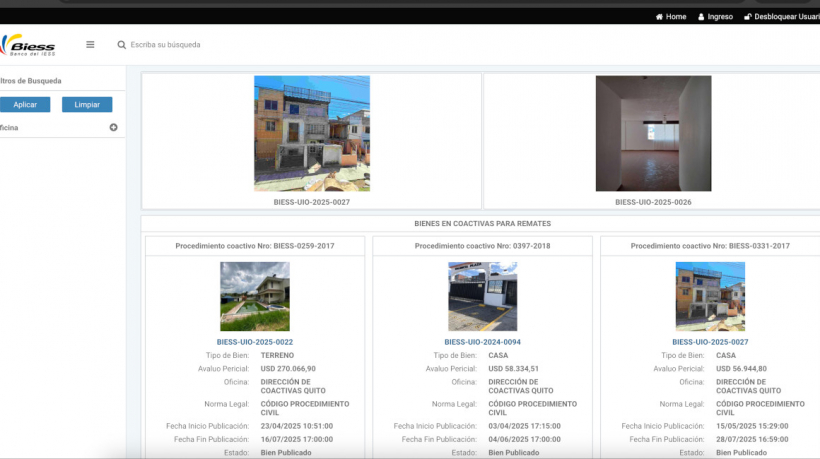This screenshot has width=820, height=459.
Task: Select date 04/06/2025 17:00:00
Action: click(x=525, y=440)
